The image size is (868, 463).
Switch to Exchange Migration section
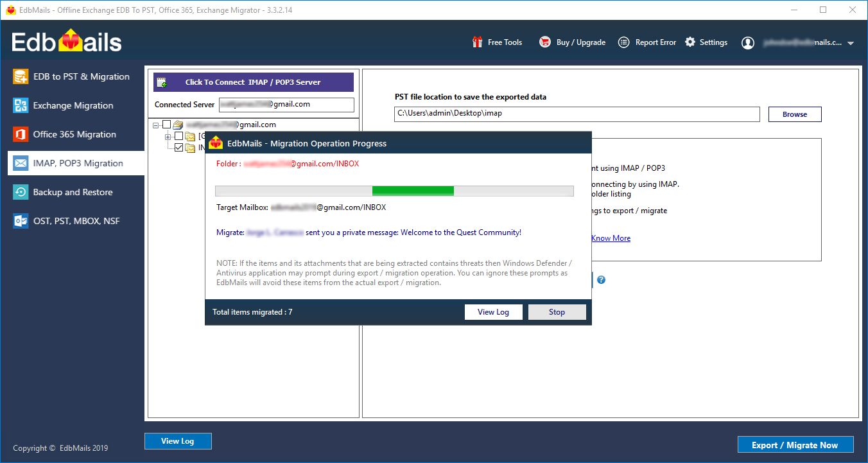tap(76, 105)
